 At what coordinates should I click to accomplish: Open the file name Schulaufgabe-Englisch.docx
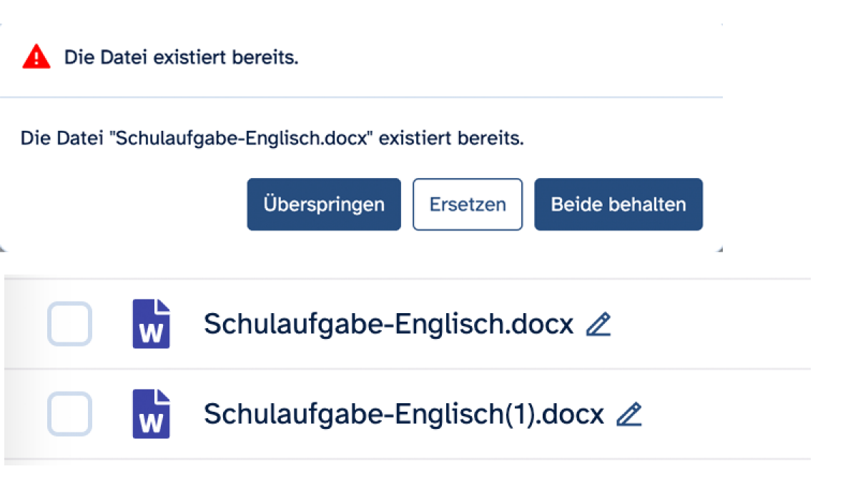tap(388, 325)
